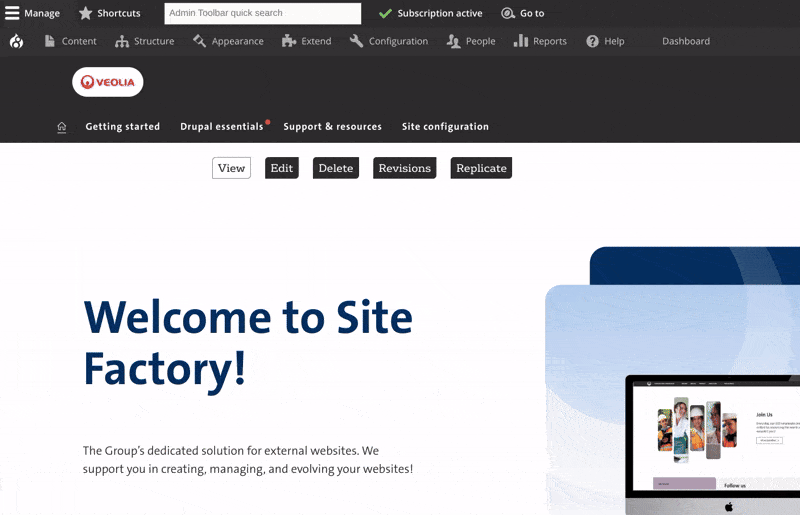Screen dimensions: 800x515
Task: Click the Appearance paintbrush icon
Action: point(199,41)
